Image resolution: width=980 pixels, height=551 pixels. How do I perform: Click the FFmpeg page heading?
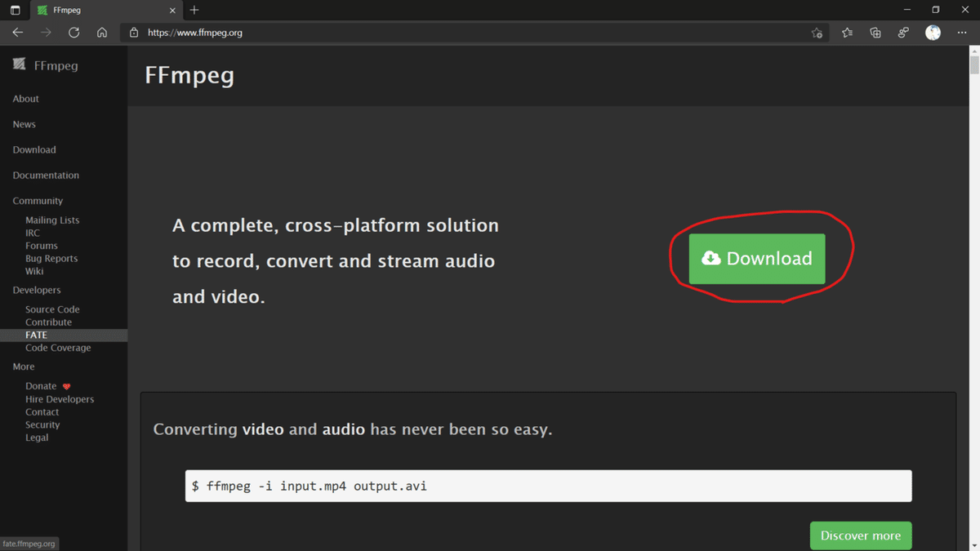189,75
